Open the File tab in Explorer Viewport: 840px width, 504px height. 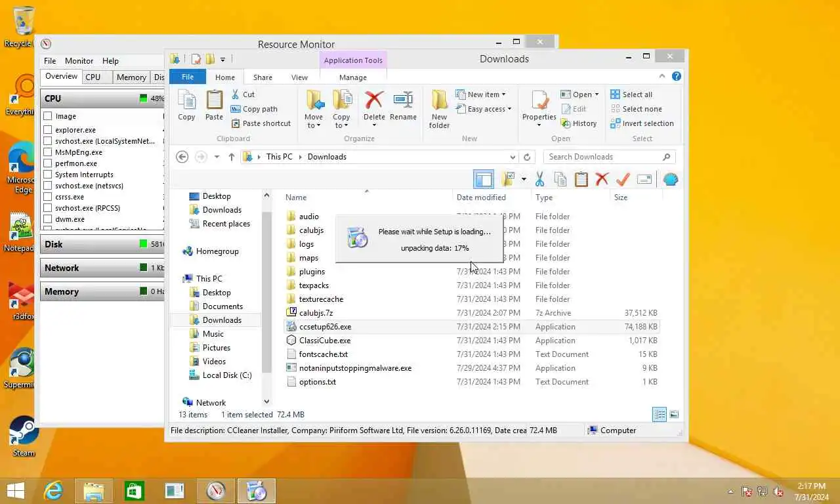click(188, 77)
